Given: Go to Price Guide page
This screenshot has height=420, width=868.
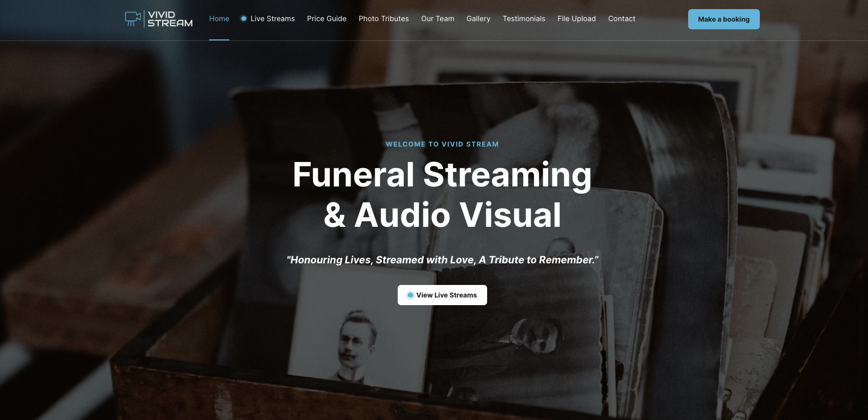Looking at the screenshot, I should 327,19.
